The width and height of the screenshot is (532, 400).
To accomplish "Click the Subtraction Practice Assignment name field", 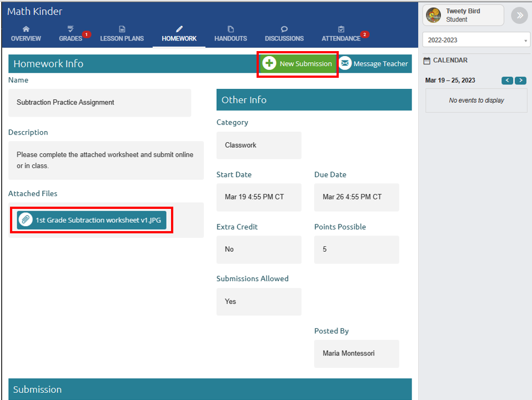I will pos(99,103).
